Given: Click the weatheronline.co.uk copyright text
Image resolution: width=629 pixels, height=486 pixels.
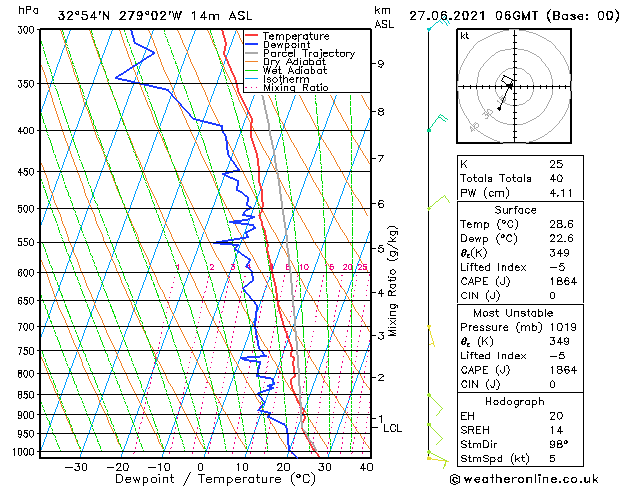Looking at the screenshot, I should (524, 479).
